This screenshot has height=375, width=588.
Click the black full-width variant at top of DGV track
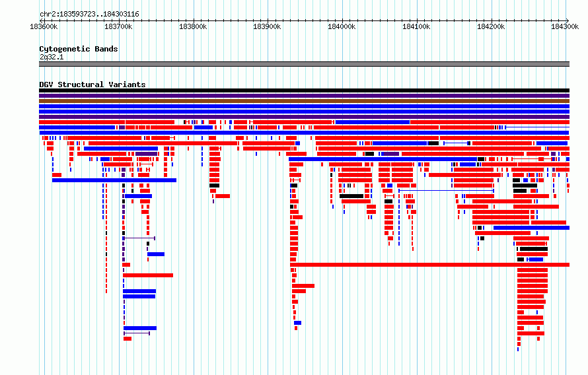pos(304,90)
